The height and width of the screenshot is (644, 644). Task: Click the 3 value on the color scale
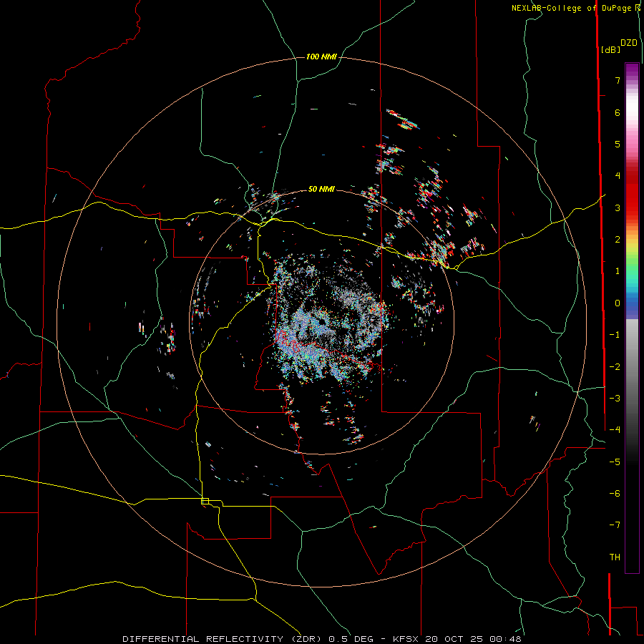tap(618, 208)
